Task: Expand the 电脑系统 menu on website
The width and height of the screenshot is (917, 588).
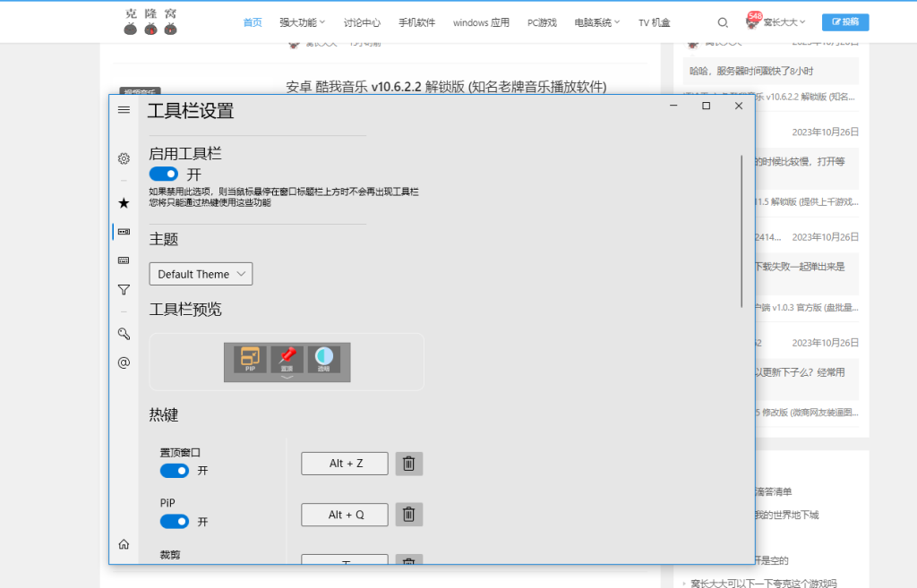Action: (x=596, y=22)
